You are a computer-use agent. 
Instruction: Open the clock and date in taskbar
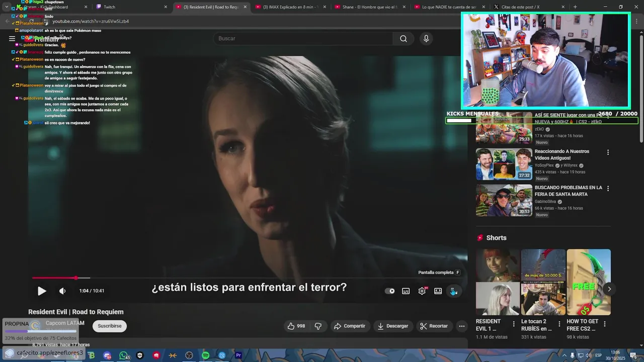[x=615, y=355]
